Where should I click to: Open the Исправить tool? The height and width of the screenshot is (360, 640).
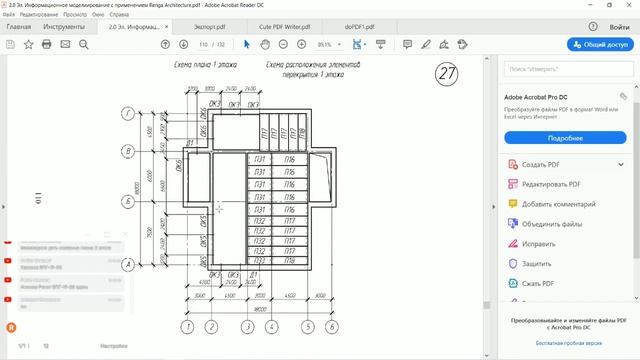(531, 244)
